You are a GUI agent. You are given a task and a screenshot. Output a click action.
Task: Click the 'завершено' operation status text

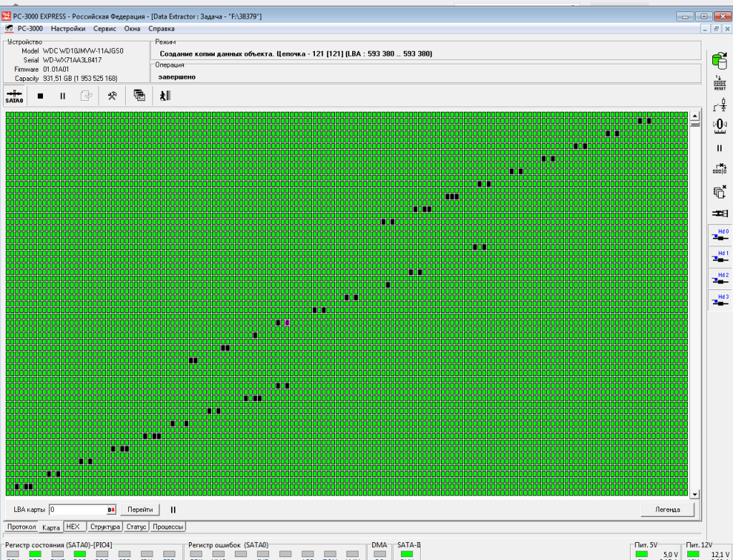pos(177,77)
